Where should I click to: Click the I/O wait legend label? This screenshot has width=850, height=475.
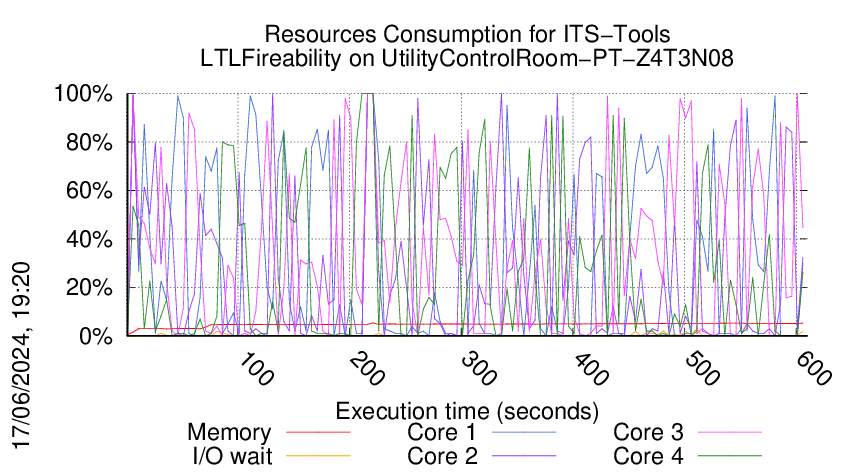[233, 456]
